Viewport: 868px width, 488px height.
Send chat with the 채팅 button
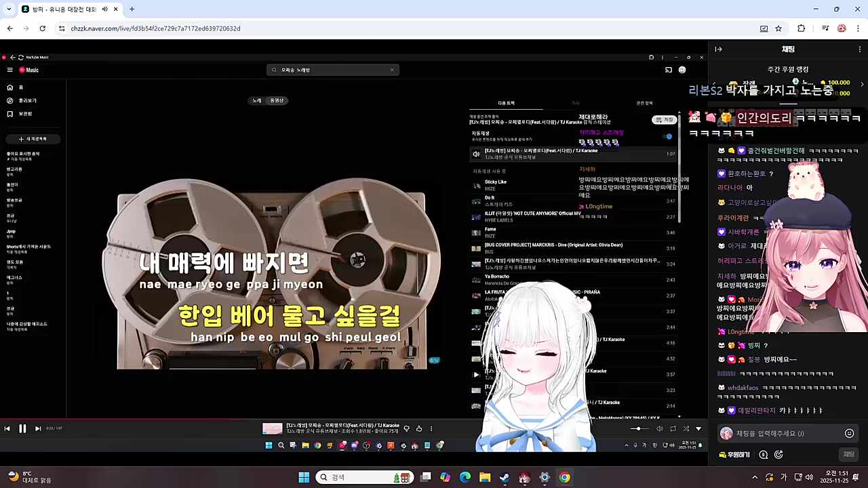848,454
